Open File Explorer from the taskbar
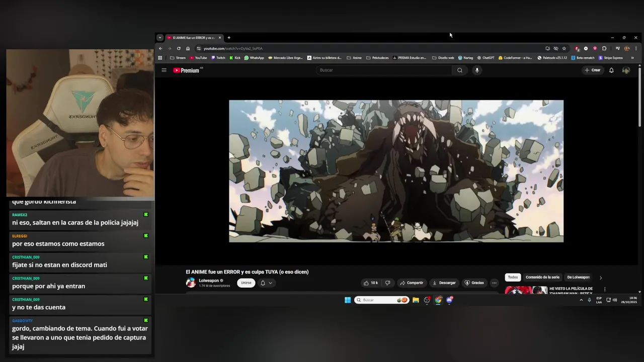644x362 pixels. point(416,300)
